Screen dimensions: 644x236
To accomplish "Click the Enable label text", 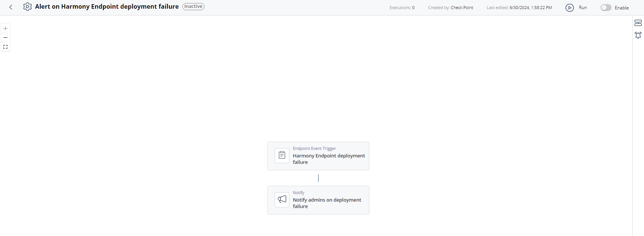I will pos(622,8).
